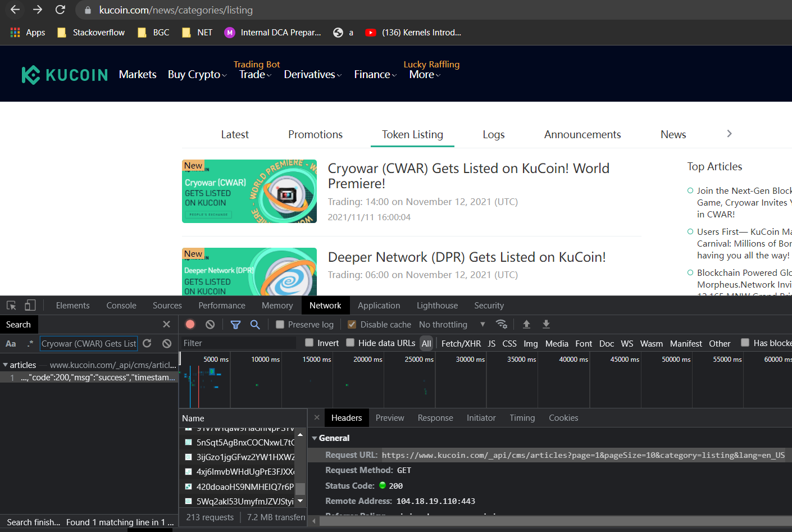
Task: Open the News category tab
Action: pyautogui.click(x=673, y=134)
